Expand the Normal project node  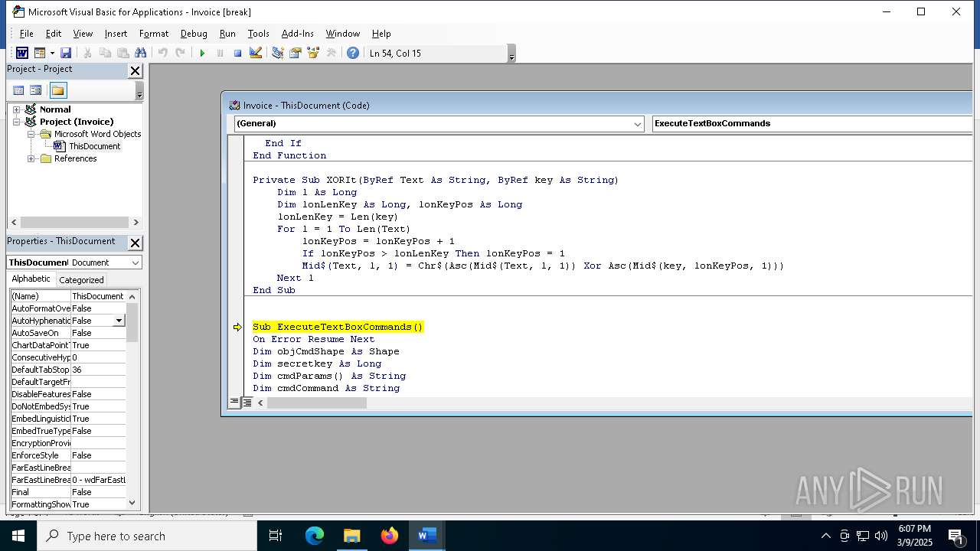(16, 109)
